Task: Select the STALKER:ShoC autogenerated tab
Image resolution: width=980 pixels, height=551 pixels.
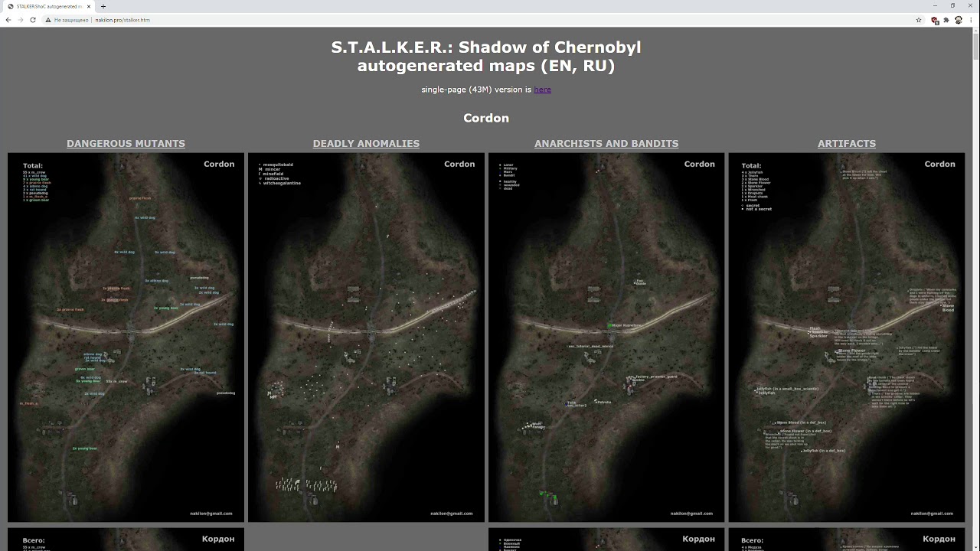Action: click(x=49, y=6)
